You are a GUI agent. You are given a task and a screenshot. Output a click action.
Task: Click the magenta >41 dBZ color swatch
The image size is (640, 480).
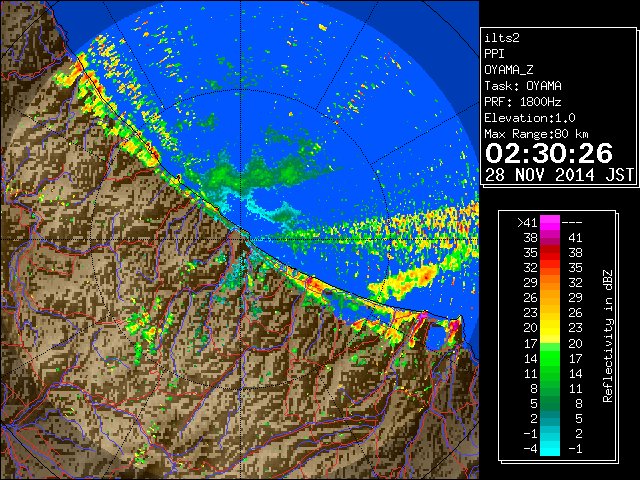pos(550,222)
